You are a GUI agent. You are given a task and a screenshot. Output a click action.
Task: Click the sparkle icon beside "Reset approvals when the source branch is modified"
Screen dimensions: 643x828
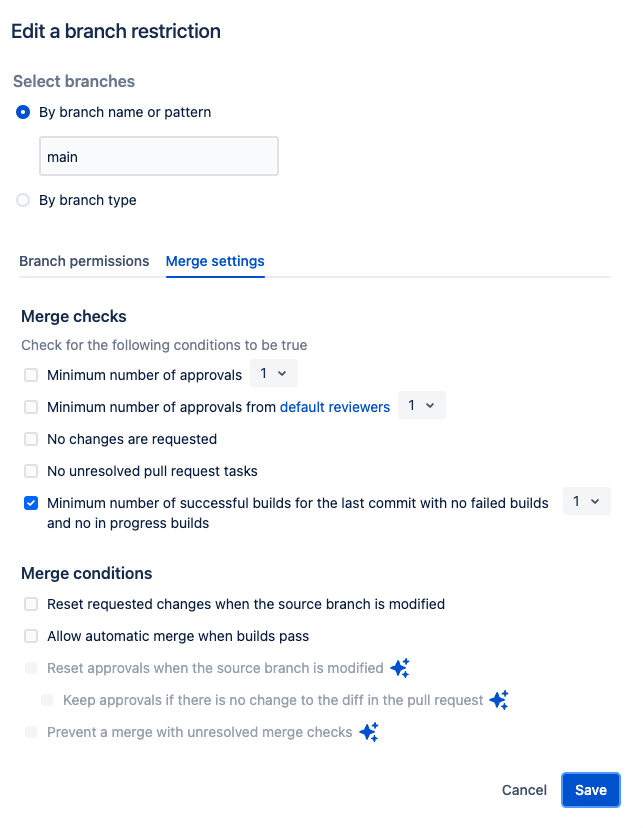coord(399,667)
